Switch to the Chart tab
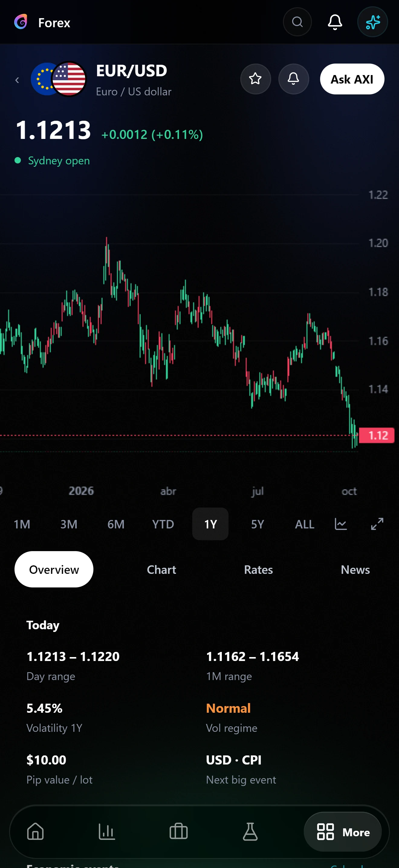The height and width of the screenshot is (868, 399). tap(161, 570)
